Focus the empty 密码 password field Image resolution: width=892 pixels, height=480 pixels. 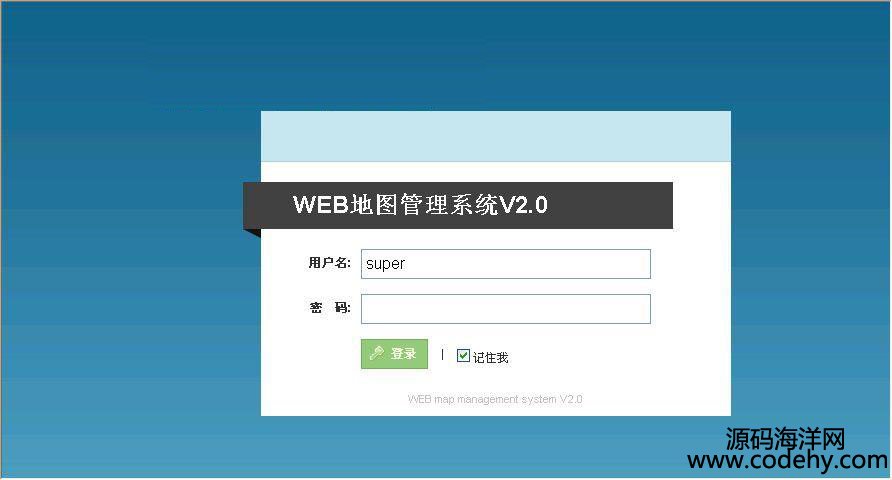point(506,309)
